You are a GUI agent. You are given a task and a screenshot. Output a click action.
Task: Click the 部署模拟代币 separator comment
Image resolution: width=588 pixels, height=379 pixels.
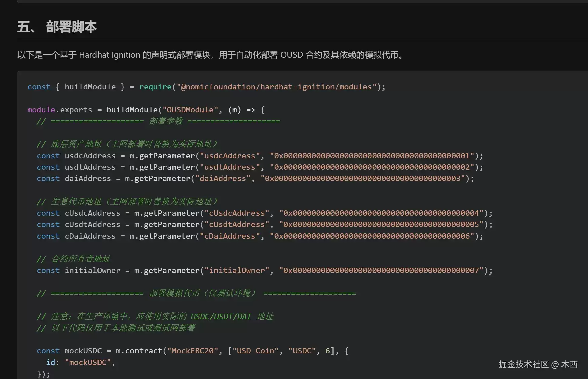tap(196, 293)
